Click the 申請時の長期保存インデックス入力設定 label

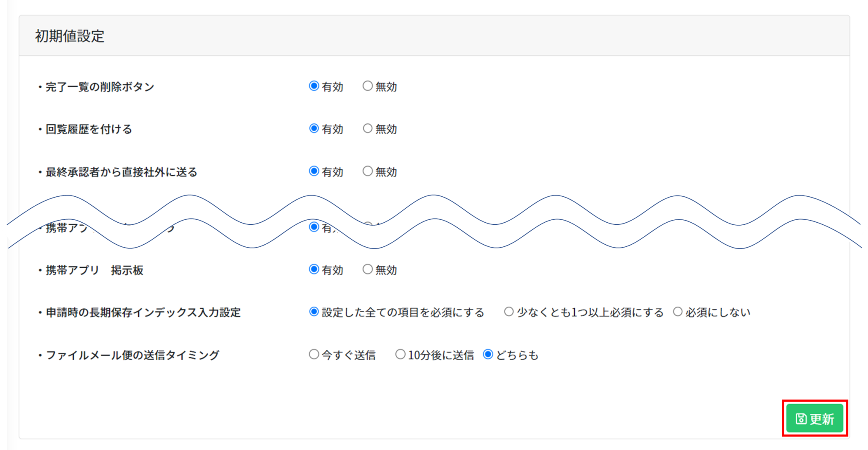[x=143, y=313]
